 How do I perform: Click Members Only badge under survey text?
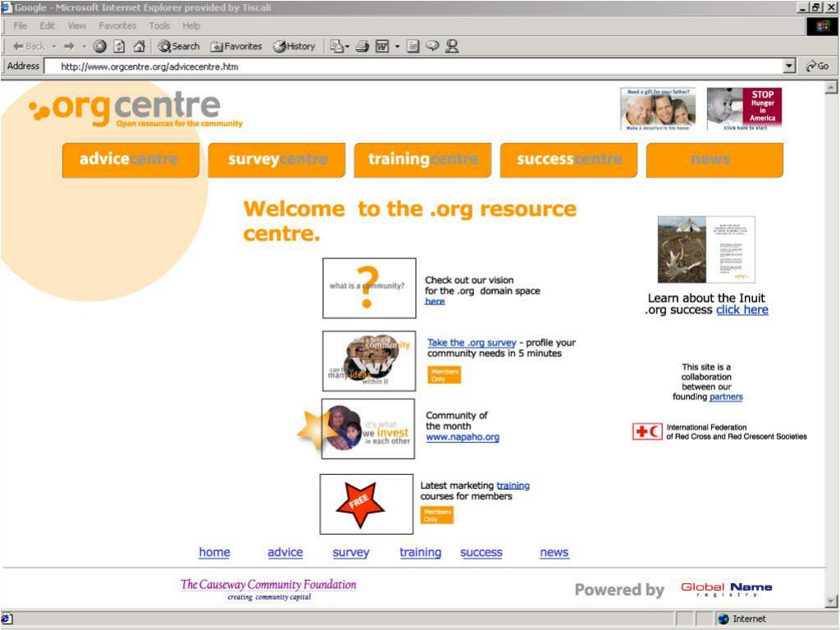(x=444, y=375)
